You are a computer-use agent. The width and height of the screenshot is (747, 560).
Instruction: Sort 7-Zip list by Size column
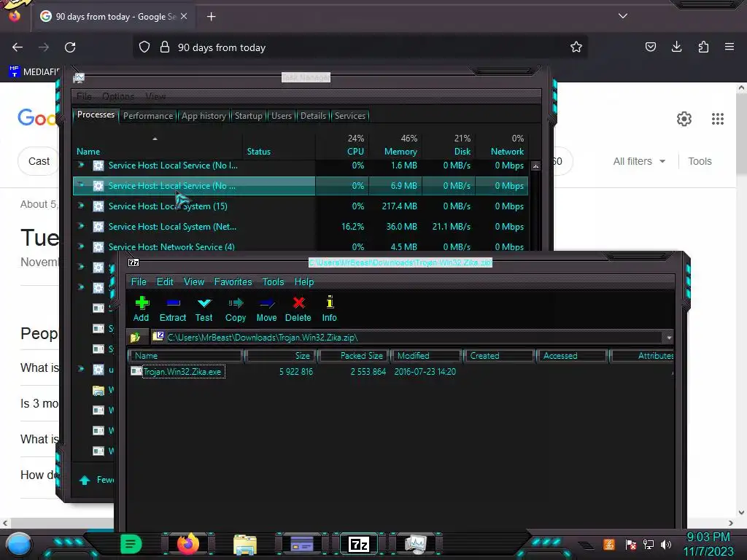281,356
